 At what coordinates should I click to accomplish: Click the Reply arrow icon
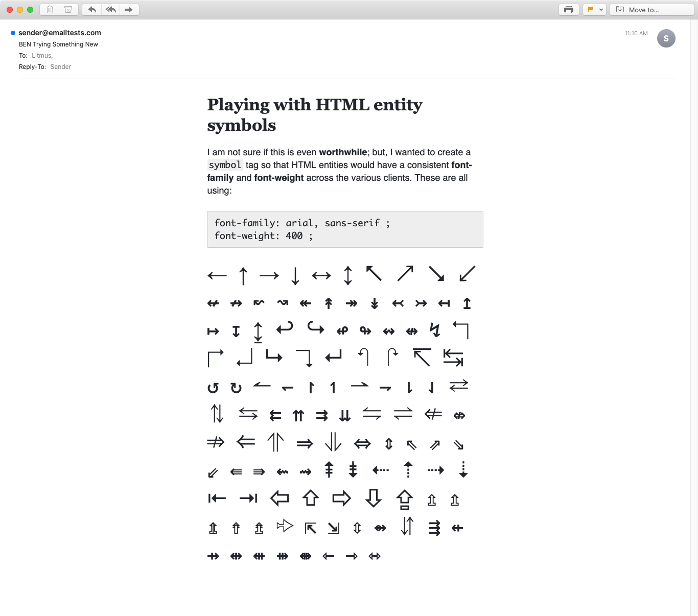[92, 10]
